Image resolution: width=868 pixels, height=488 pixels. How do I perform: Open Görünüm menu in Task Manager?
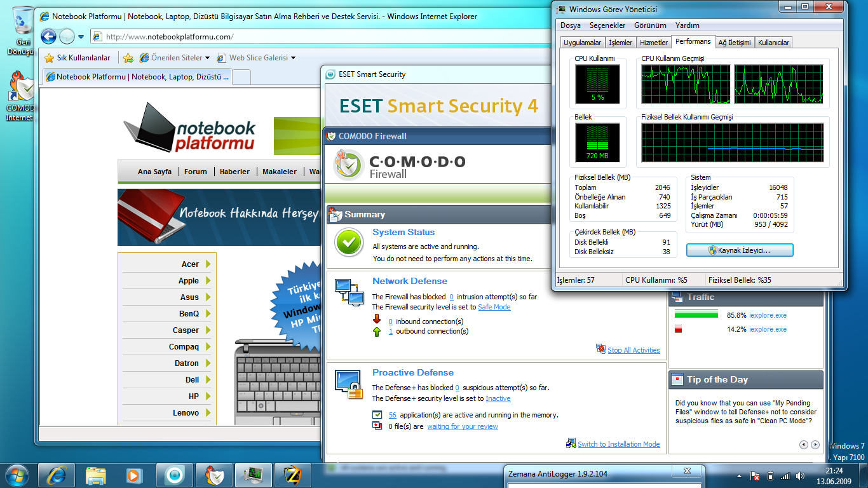(650, 25)
